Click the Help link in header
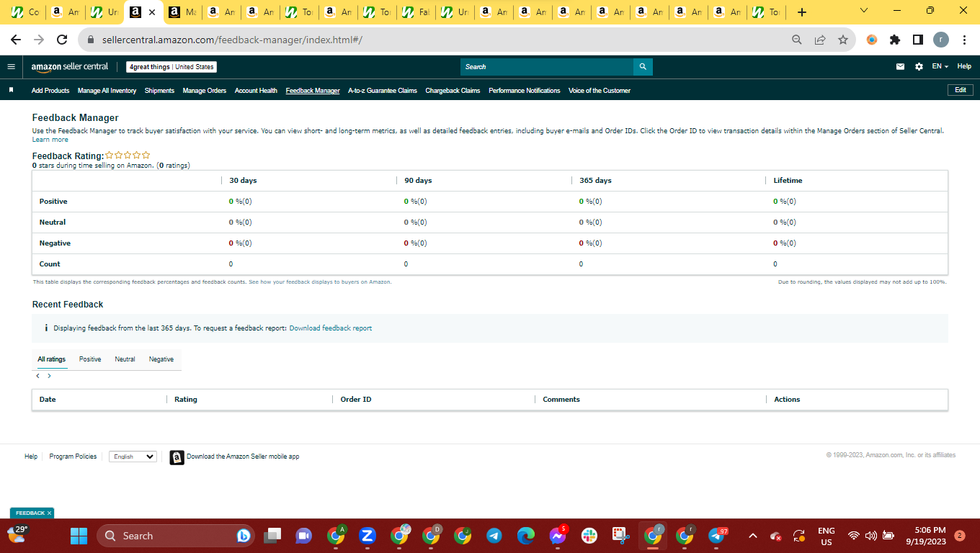980x553 pixels. coord(964,66)
